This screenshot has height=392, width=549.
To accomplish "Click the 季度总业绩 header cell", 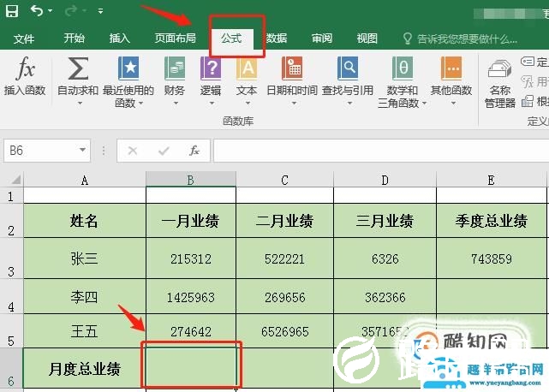I will [492, 221].
